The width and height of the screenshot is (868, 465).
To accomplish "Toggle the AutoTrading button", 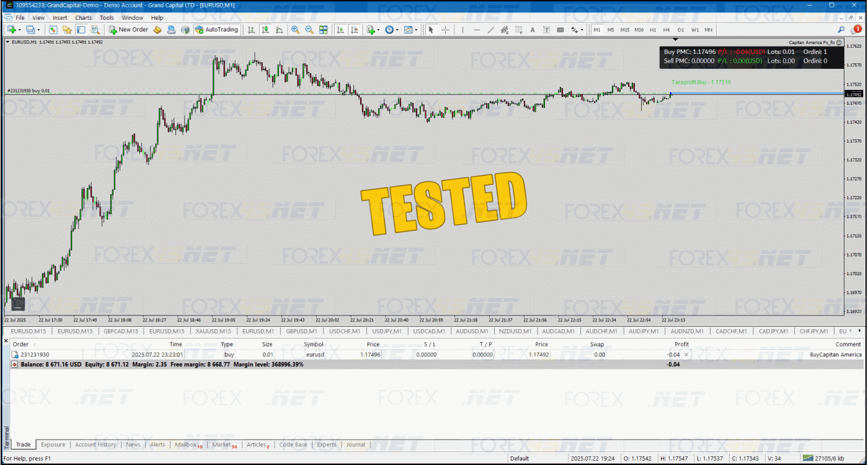I will point(216,30).
